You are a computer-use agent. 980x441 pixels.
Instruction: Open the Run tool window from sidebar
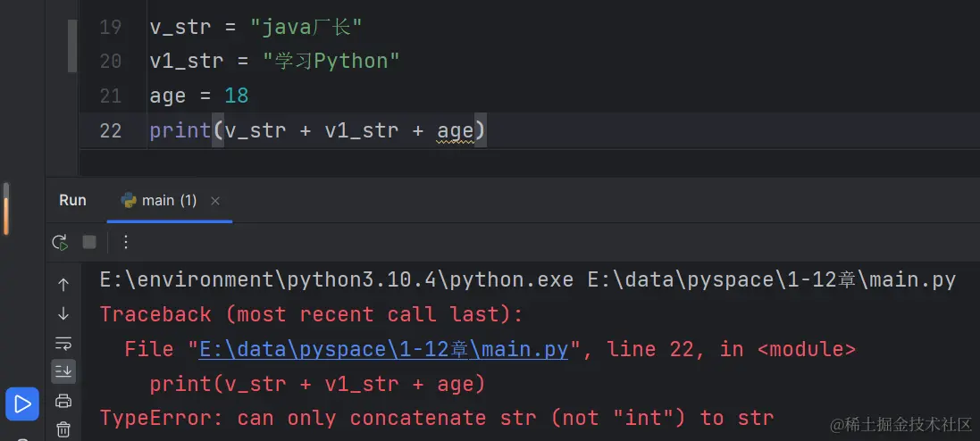[22, 404]
